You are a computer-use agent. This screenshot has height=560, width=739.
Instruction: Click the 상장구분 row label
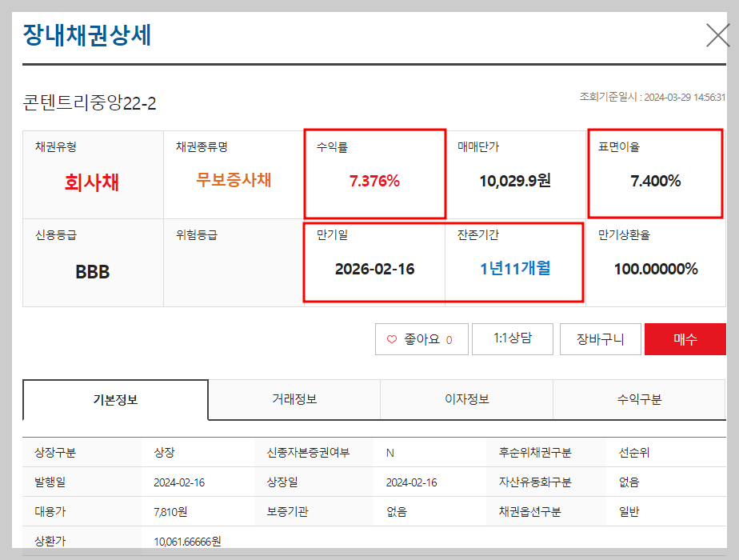55,453
